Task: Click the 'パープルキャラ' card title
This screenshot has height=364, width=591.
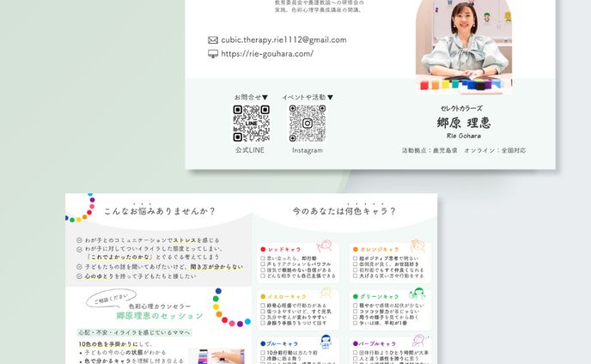Action: (x=378, y=343)
